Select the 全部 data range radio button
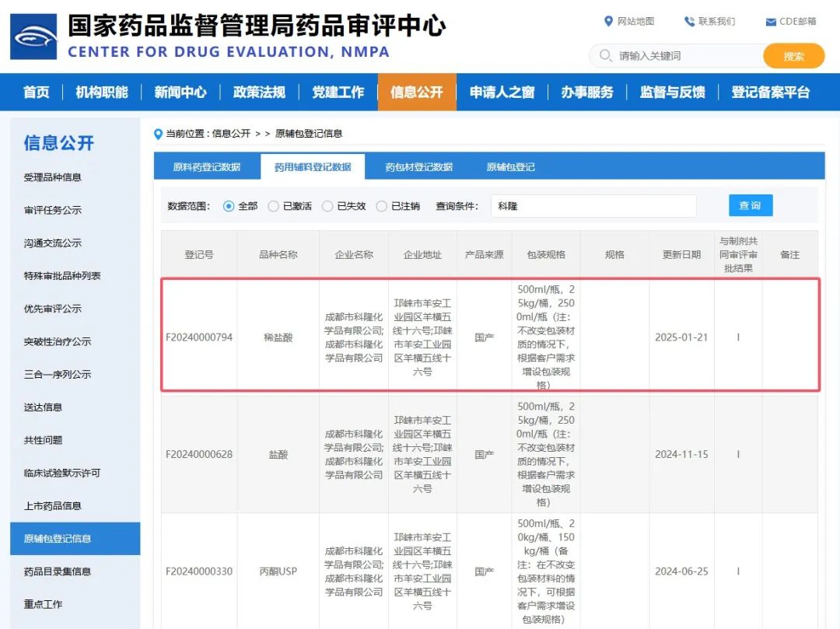The height and width of the screenshot is (629, 840). point(229,206)
